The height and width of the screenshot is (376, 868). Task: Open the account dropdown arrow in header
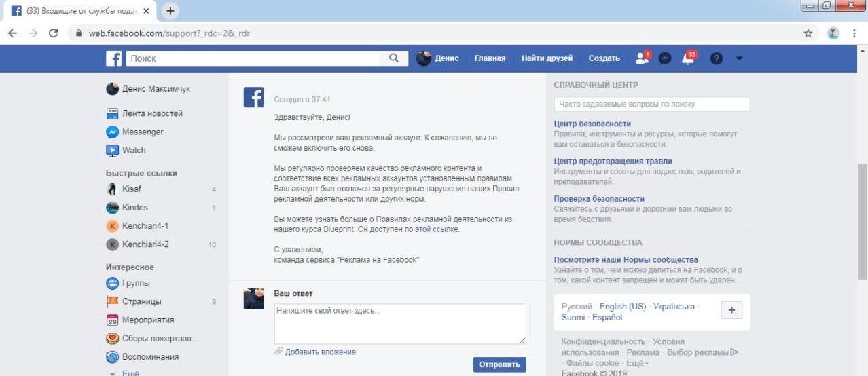point(740,59)
